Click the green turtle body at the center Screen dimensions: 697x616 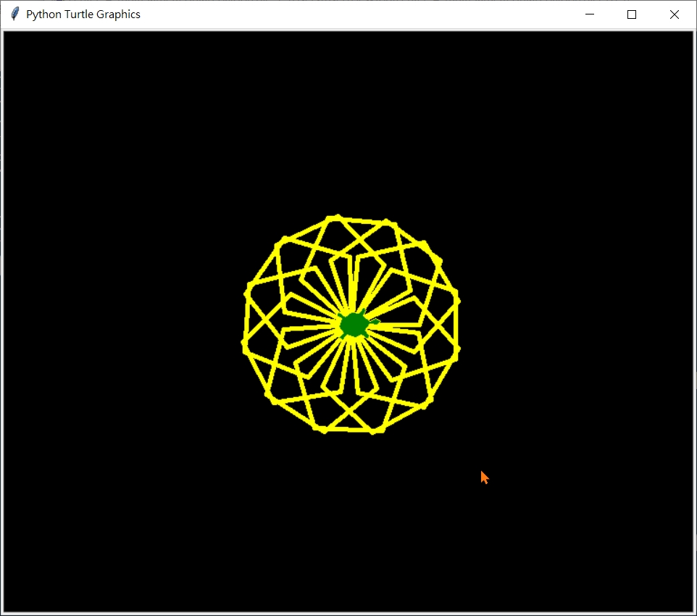(354, 325)
